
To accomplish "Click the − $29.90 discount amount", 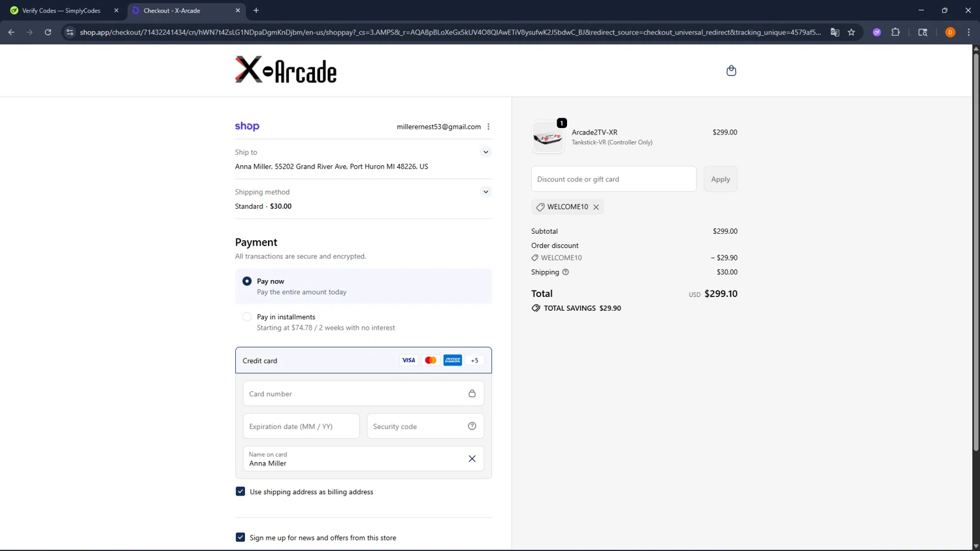I will 724,258.
